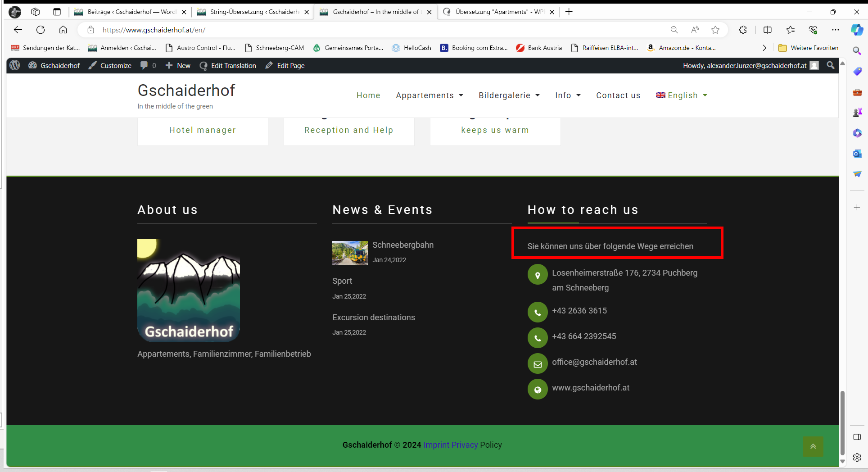Click the zoom magnifier in address bar
The image size is (868, 472).
674,30
